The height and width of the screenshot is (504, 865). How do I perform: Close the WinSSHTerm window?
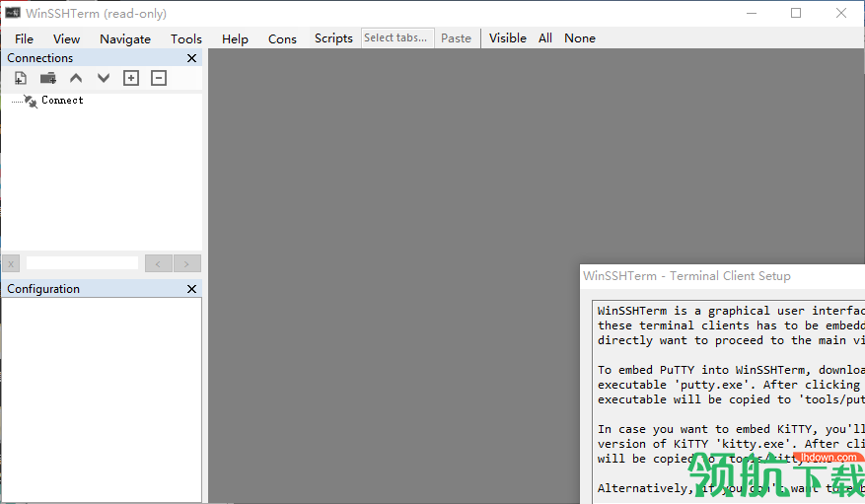click(x=840, y=13)
